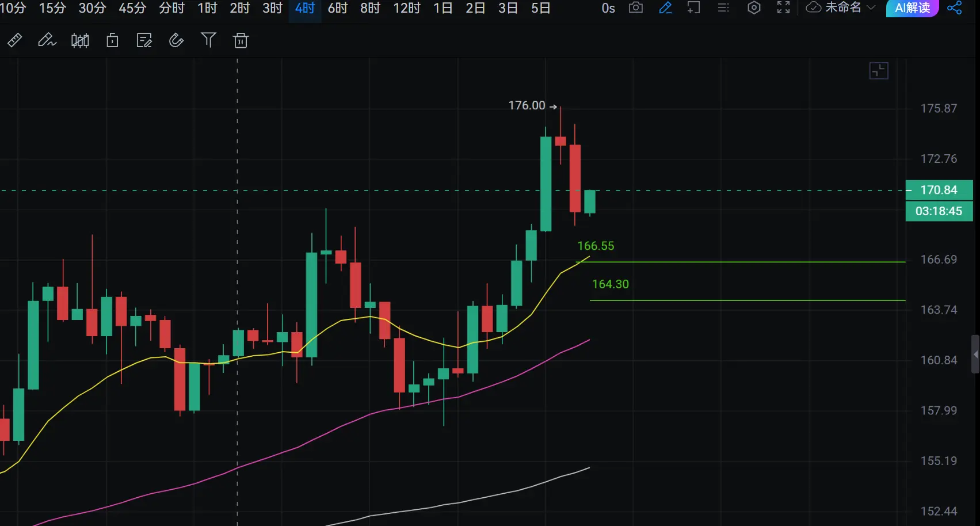The image size is (980, 526).
Task: Click the add chart window icon
Action: (694, 7)
